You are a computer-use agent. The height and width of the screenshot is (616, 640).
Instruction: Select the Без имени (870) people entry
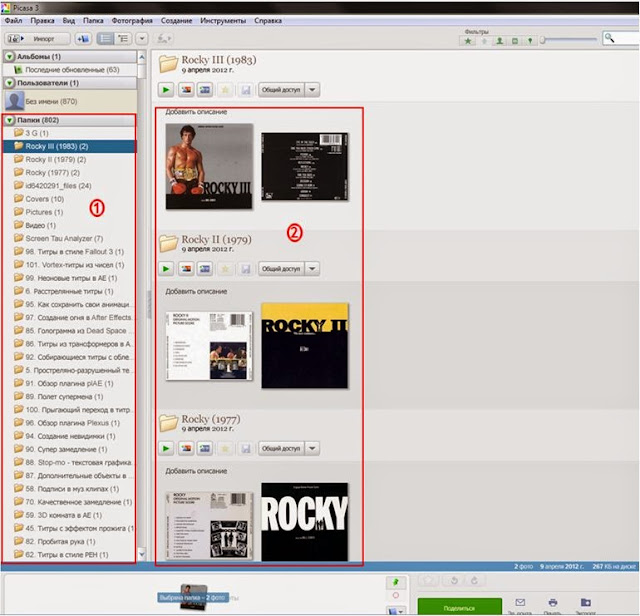[x=70, y=101]
